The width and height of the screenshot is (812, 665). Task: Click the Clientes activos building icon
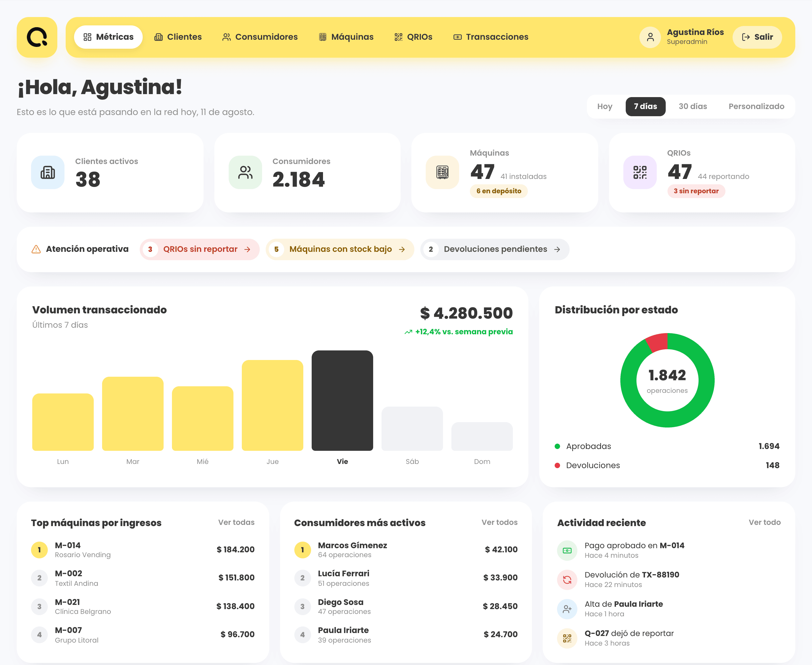tap(48, 172)
